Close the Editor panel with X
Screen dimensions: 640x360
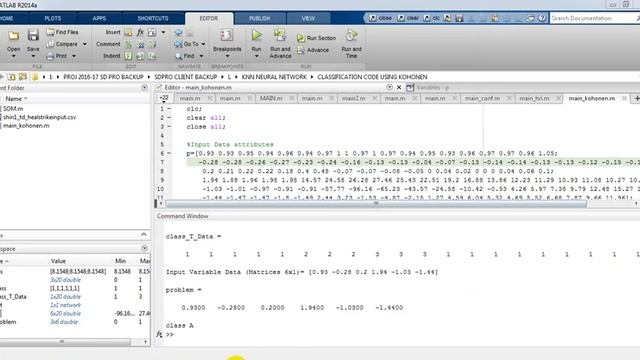(x=399, y=87)
